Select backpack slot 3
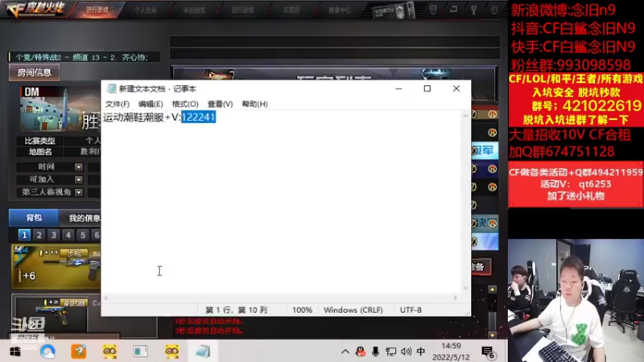 (x=53, y=235)
